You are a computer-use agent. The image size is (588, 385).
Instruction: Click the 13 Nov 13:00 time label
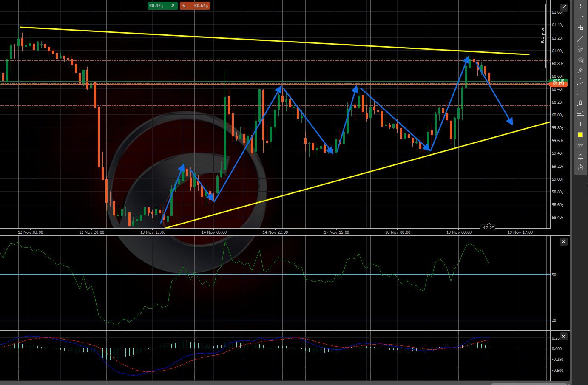pyautogui.click(x=153, y=232)
